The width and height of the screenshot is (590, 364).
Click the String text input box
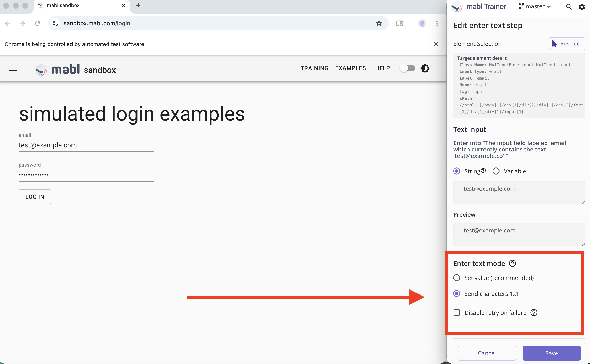(x=519, y=193)
